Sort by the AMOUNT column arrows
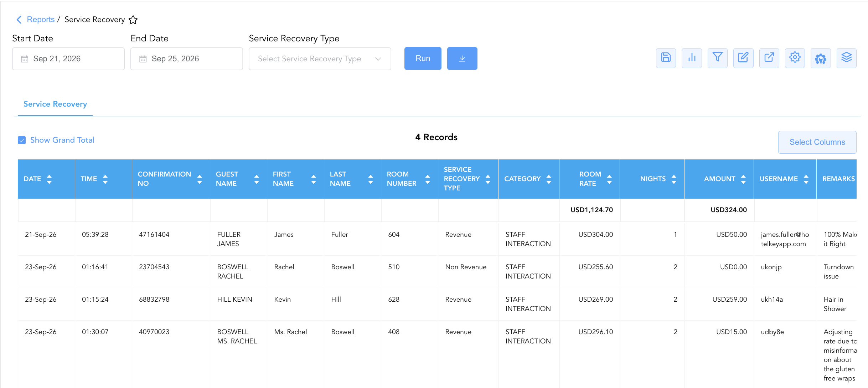Image resolution: width=868 pixels, height=388 pixels. click(x=743, y=179)
